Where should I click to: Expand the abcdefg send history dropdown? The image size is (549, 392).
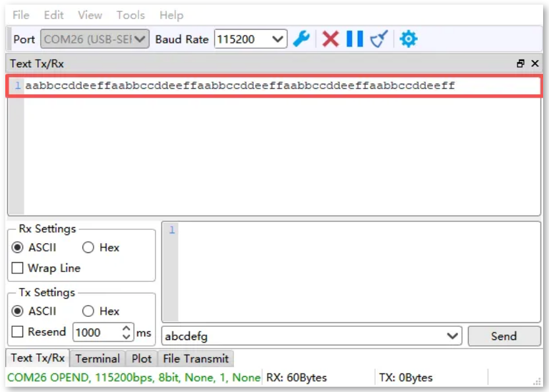pyautogui.click(x=453, y=336)
